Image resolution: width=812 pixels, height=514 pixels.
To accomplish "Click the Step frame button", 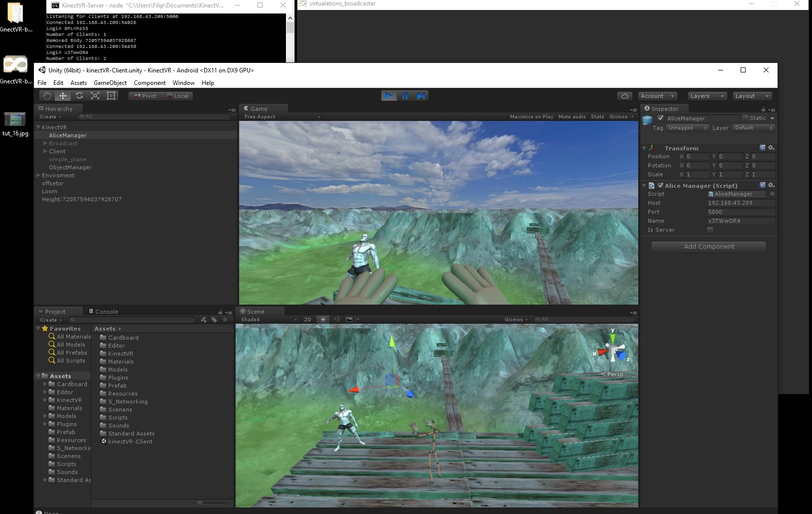I will 421,96.
